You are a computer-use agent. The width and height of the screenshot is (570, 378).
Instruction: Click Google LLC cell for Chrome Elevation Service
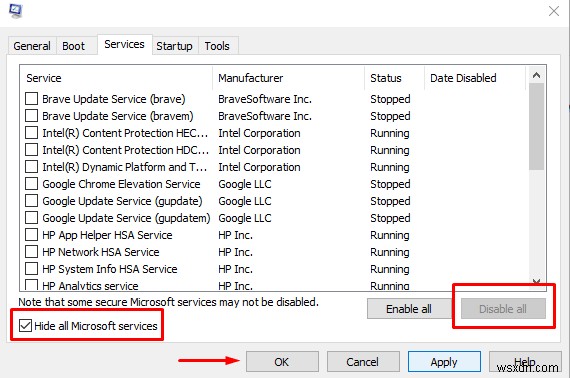pyautogui.click(x=245, y=184)
